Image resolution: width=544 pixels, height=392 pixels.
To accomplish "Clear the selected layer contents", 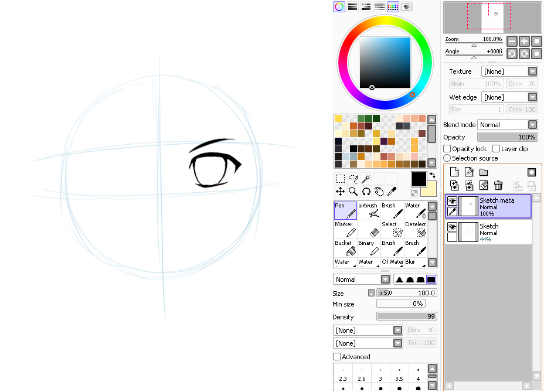I will coord(484,186).
